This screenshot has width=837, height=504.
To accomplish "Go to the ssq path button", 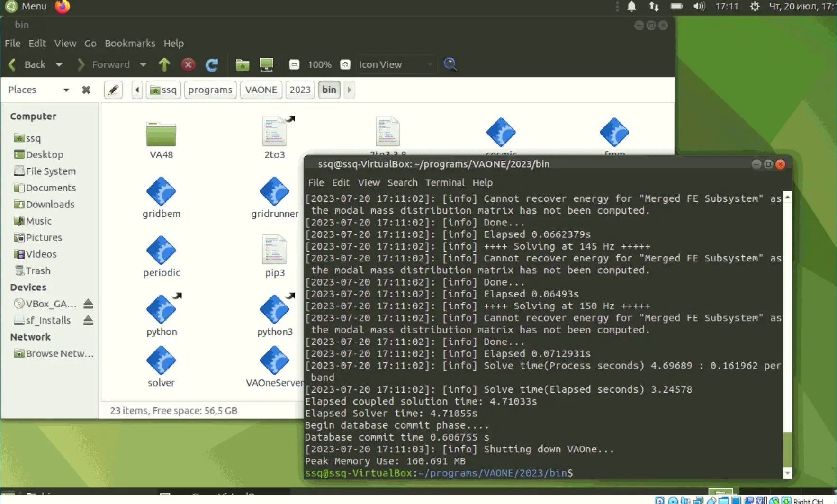I will pyautogui.click(x=163, y=90).
